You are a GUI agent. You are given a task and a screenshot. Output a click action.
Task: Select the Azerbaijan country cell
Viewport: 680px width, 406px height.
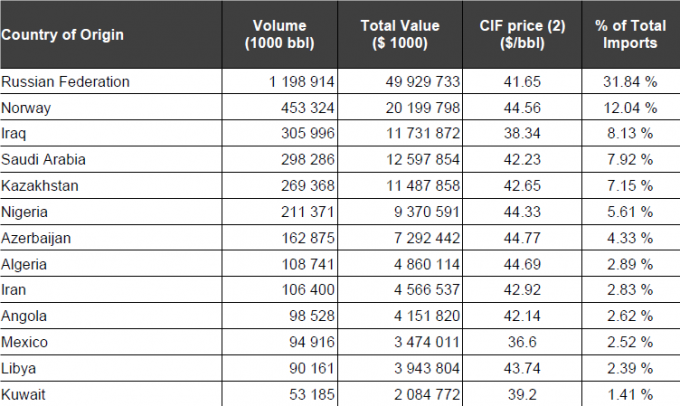point(38,238)
